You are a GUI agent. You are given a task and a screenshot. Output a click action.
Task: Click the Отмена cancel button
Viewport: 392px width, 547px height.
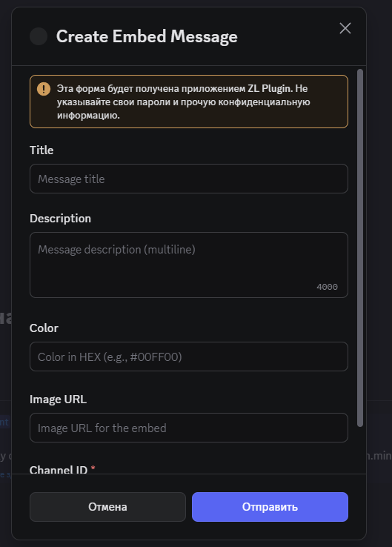coord(107,507)
